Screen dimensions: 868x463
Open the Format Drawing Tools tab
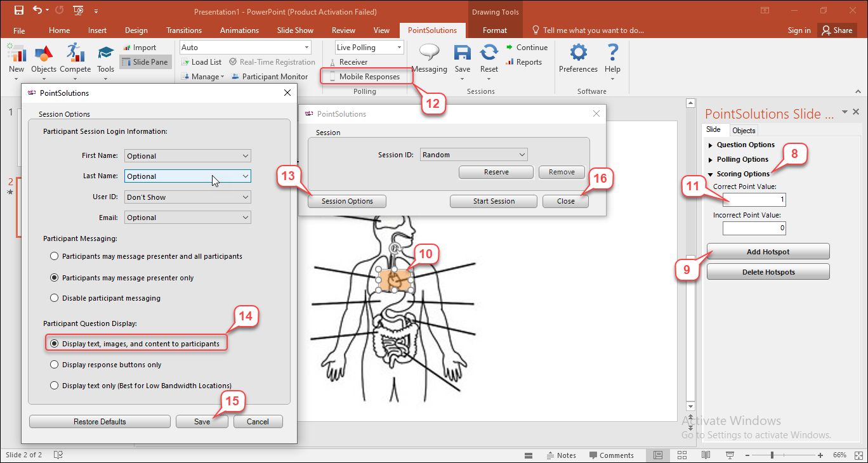point(495,30)
